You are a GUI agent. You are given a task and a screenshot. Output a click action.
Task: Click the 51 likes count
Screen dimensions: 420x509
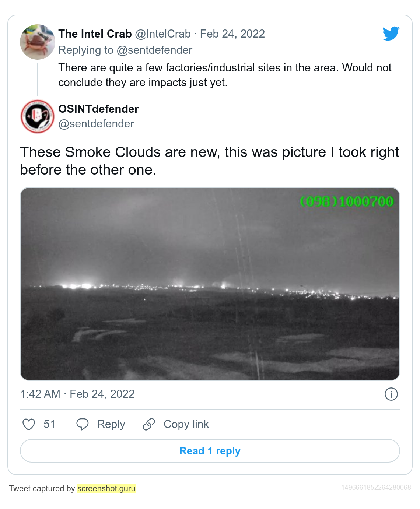[49, 424]
